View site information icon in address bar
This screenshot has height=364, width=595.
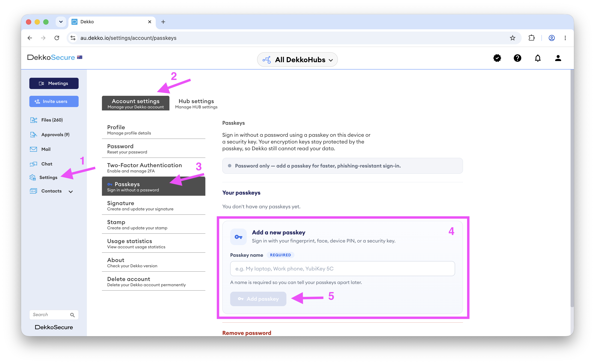[73, 38]
